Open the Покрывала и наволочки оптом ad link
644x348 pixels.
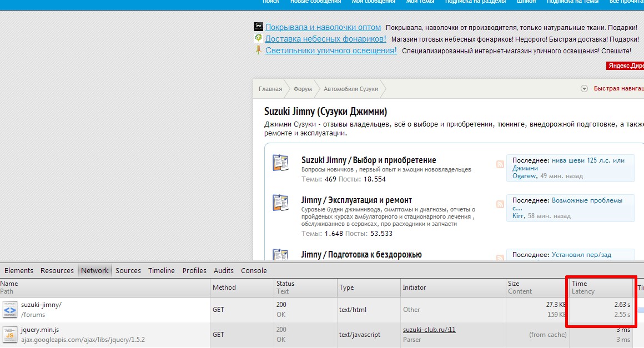323,27
